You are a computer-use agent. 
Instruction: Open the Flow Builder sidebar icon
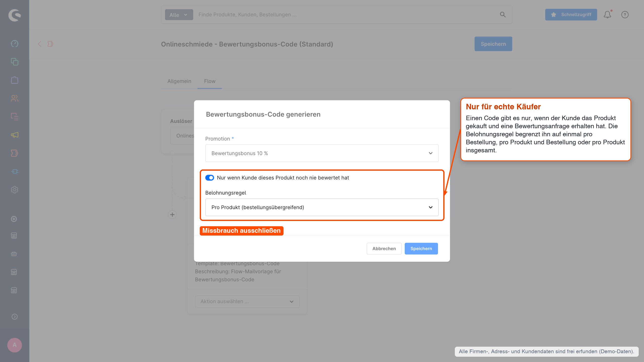coord(15,153)
